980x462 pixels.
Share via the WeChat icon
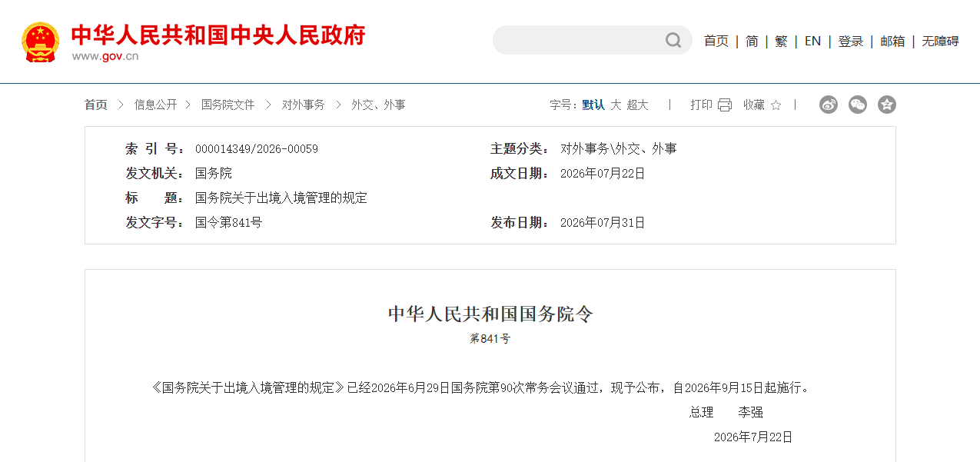click(x=858, y=105)
